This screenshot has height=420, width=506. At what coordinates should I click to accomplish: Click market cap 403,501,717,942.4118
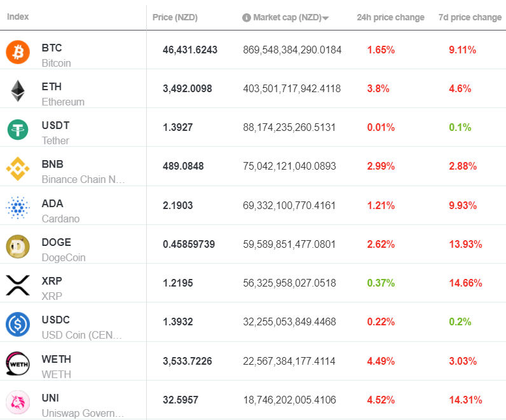(292, 88)
